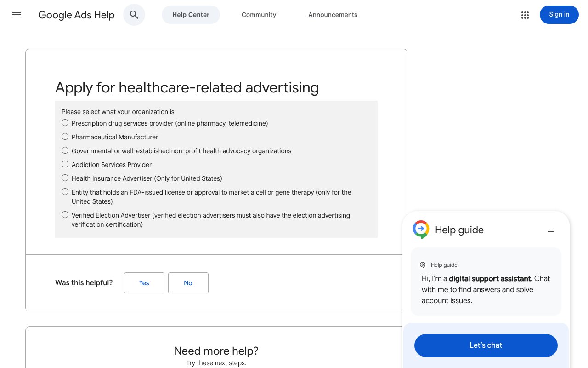
Task: Click the digital support assistant message
Action: (x=486, y=289)
